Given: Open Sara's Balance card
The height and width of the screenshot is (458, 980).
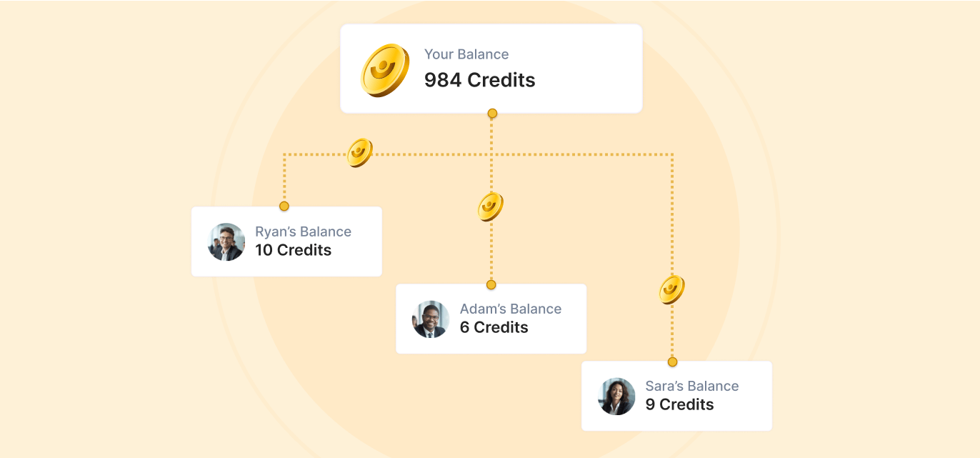Looking at the screenshot, I should click(x=677, y=396).
